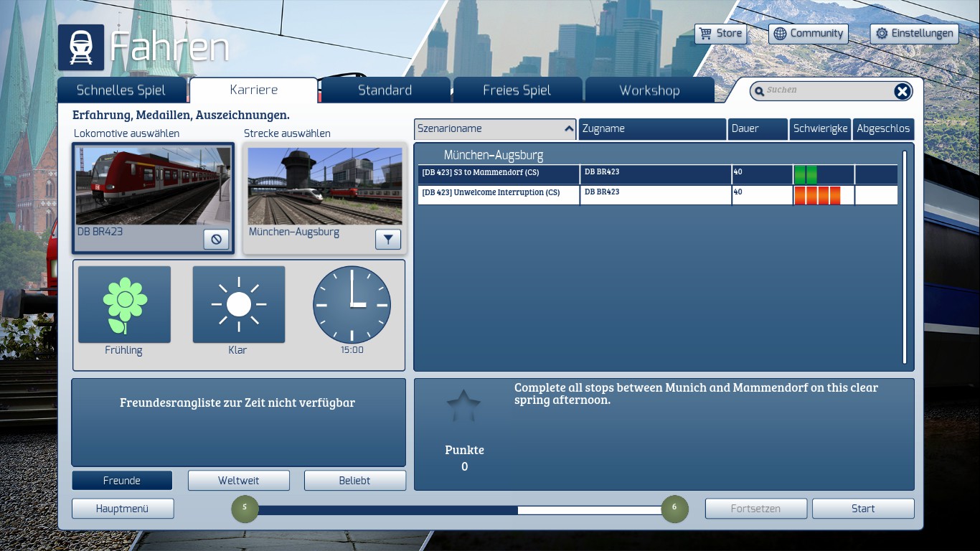The image size is (980, 551).
Task: Change the Klar weather sun icon
Action: point(239,304)
